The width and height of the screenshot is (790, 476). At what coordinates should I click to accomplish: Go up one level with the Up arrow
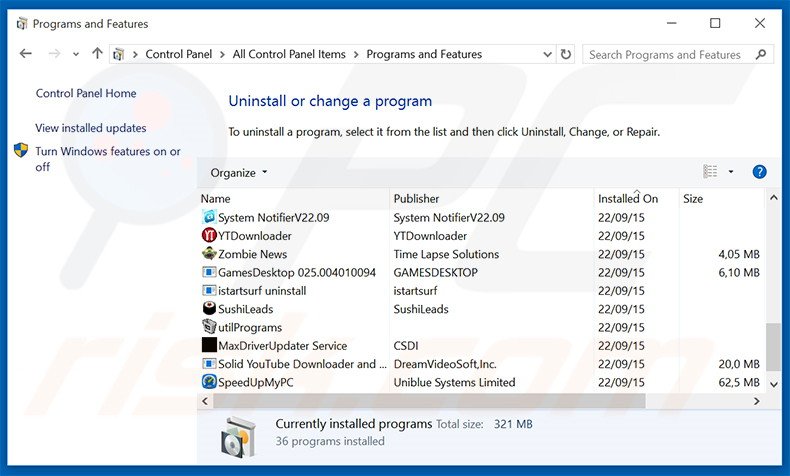97,53
